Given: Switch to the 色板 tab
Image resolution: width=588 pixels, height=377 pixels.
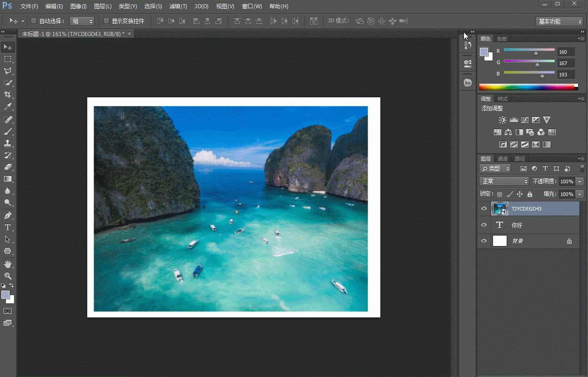Looking at the screenshot, I should click(x=502, y=39).
